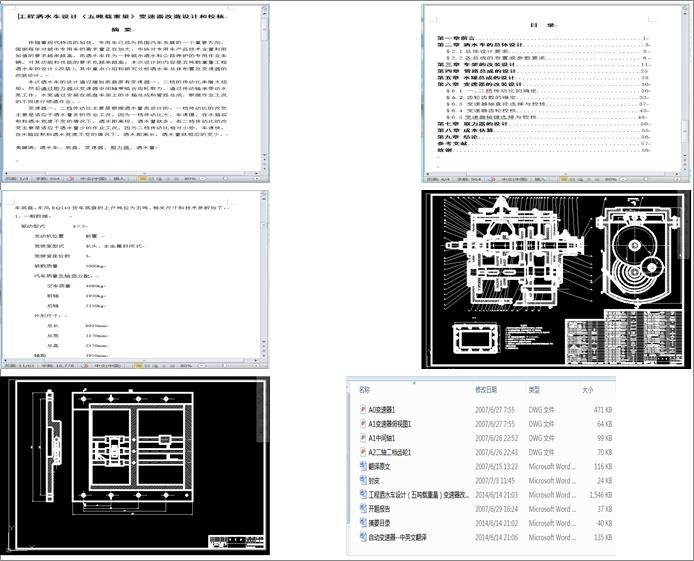Sort the file list by the 名称 column
Viewport: 694px width, 561px height.
[364, 390]
